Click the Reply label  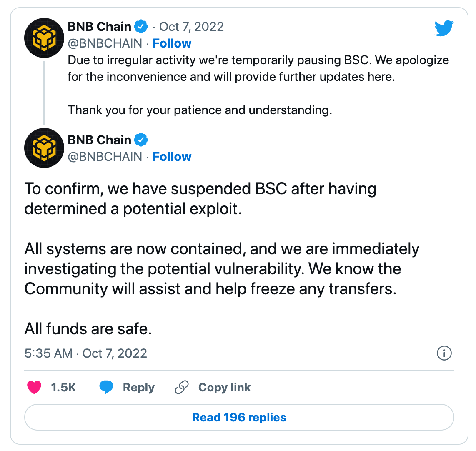click(x=139, y=388)
